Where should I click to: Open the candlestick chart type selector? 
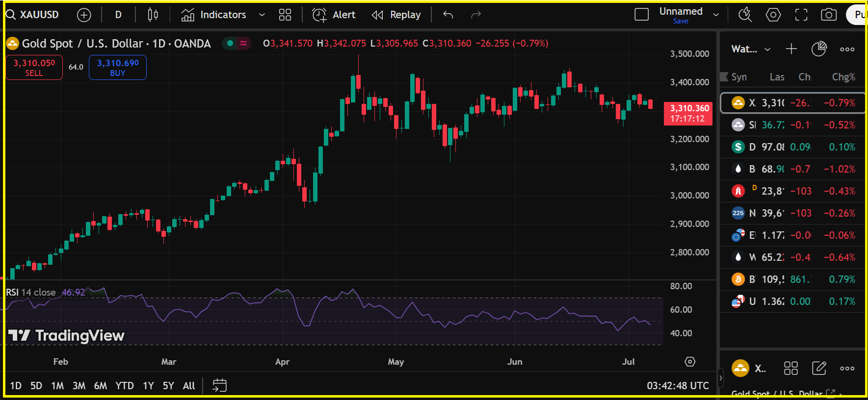coord(153,15)
